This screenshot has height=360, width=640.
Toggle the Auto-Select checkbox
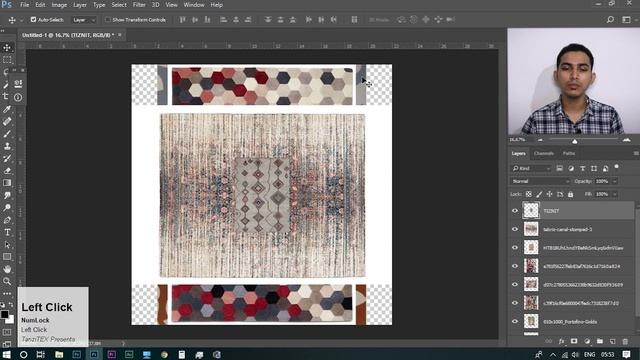(33, 20)
